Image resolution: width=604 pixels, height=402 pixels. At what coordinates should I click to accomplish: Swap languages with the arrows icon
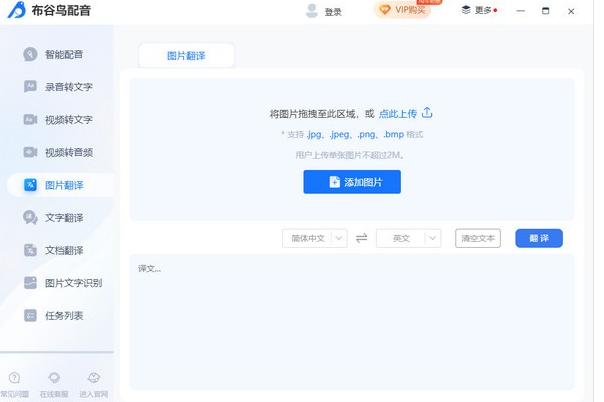point(361,238)
